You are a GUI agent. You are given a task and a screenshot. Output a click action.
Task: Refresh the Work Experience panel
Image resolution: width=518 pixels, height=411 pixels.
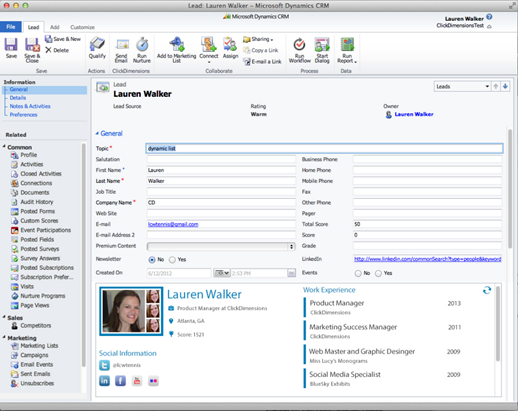point(487,290)
